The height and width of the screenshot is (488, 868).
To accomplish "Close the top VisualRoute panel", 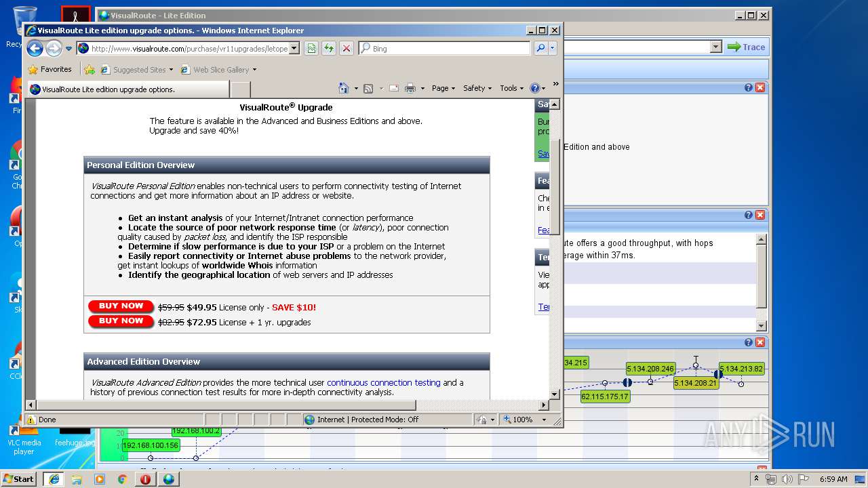I will click(x=760, y=87).
